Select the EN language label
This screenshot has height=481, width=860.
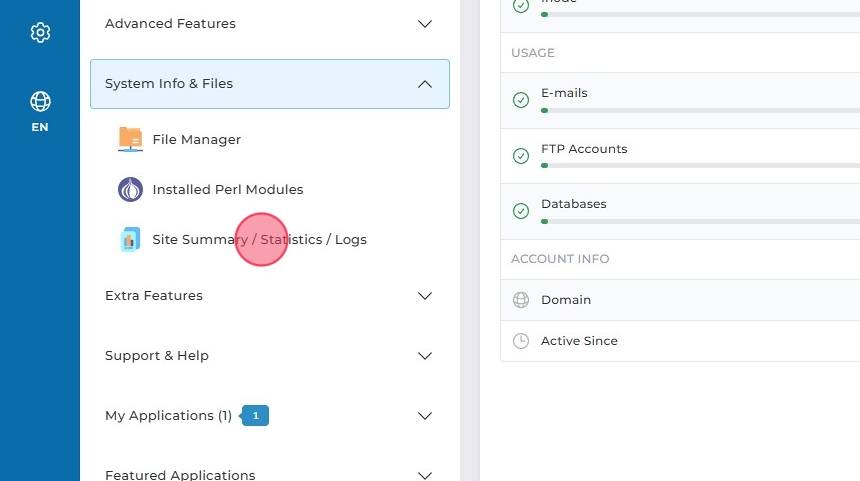pyautogui.click(x=40, y=127)
